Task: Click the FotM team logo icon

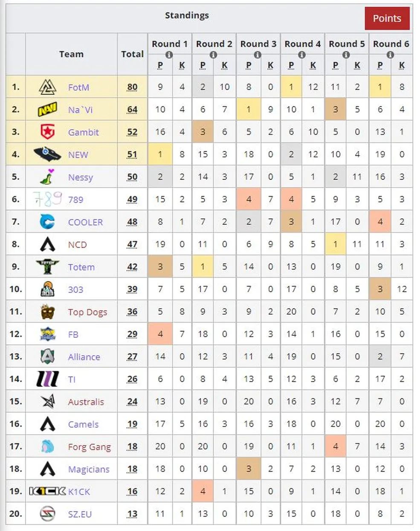Action: (x=47, y=87)
